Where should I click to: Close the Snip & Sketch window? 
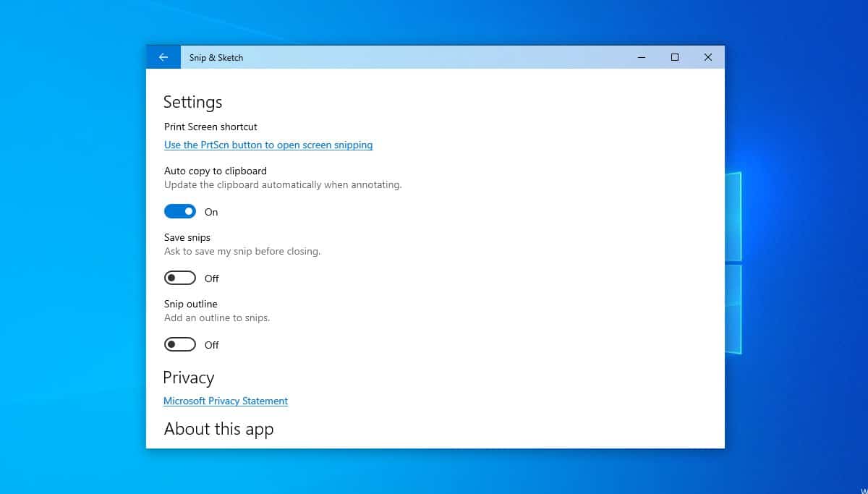tap(708, 57)
